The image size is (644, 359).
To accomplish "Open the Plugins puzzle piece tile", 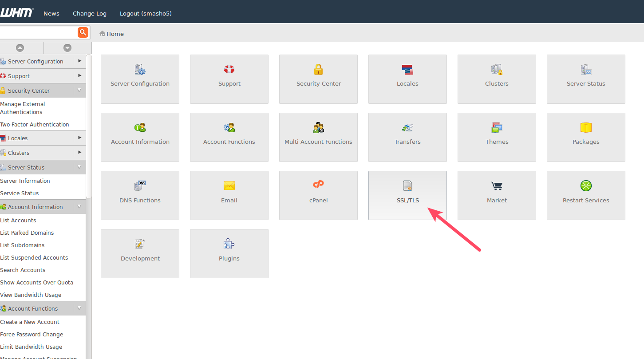I will coord(229,253).
